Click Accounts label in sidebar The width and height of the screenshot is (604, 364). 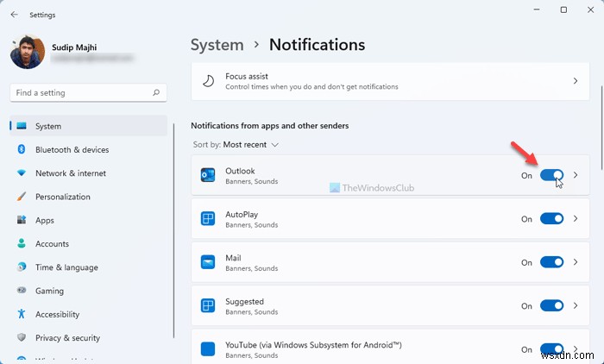point(52,244)
